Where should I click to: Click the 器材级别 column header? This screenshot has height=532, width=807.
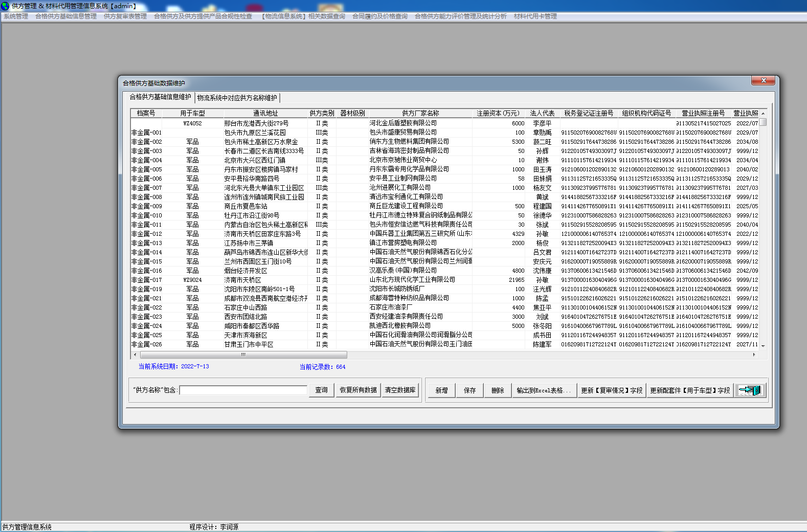(352, 113)
